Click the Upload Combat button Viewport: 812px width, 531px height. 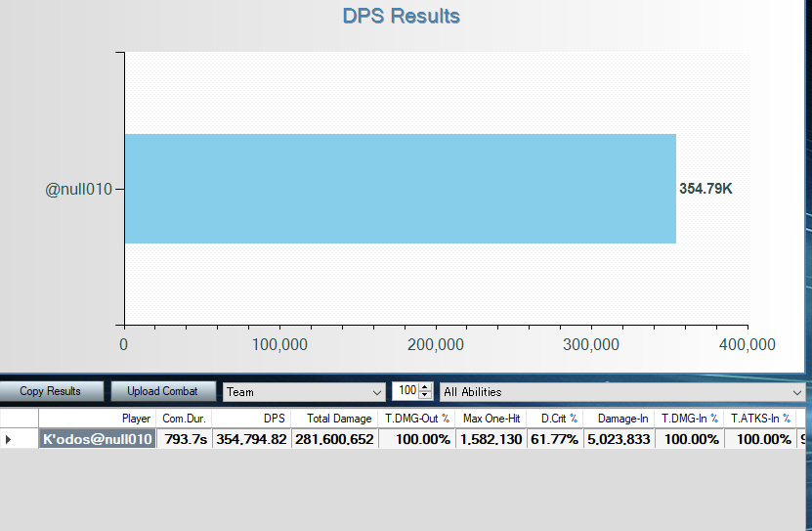click(162, 391)
